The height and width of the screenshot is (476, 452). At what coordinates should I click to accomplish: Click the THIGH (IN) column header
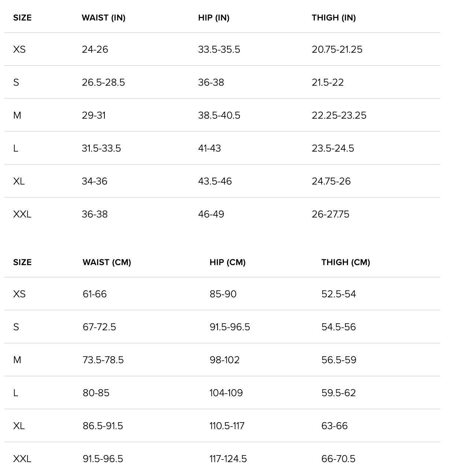pyautogui.click(x=334, y=18)
